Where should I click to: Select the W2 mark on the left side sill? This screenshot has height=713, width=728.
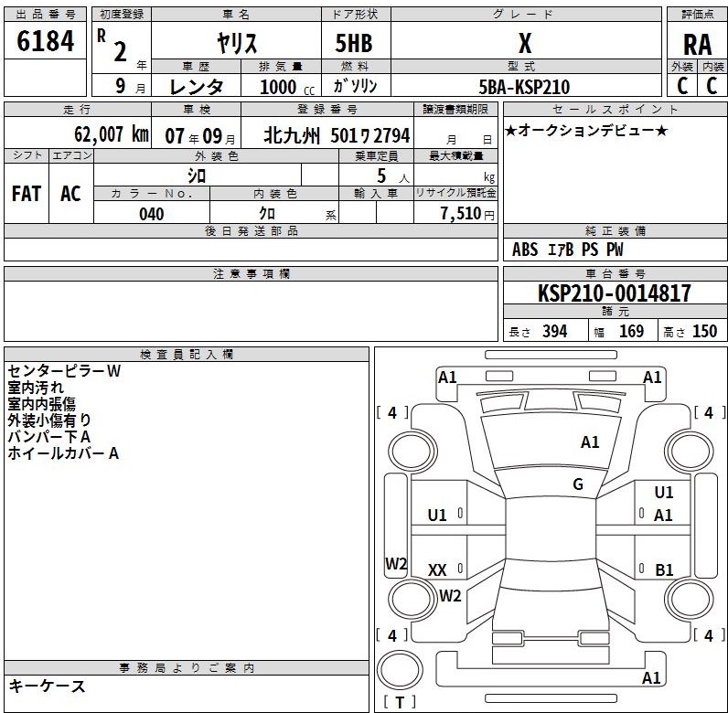[396, 564]
